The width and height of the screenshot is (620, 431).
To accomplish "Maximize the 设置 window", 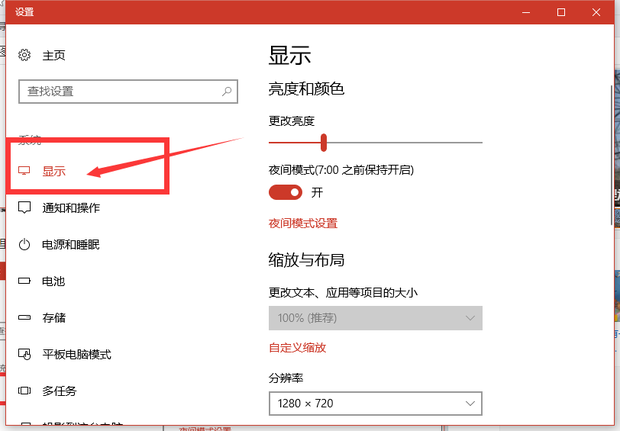I will [561, 12].
